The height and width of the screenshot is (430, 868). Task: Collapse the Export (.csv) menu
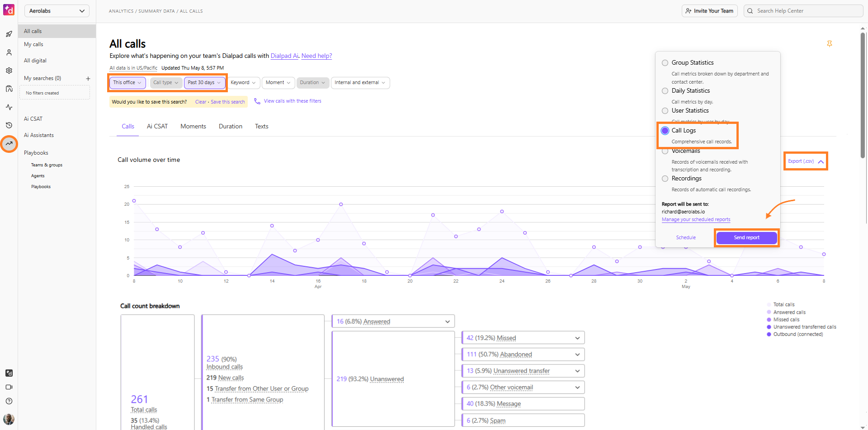click(x=806, y=161)
